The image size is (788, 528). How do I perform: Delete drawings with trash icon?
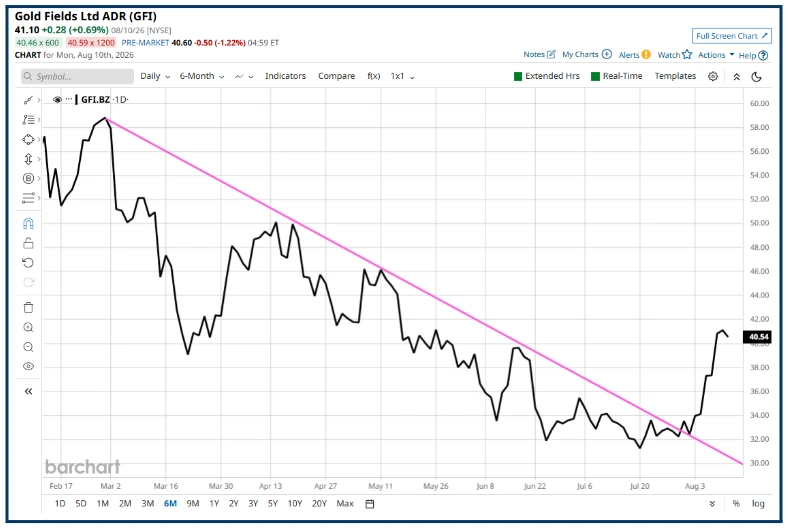point(28,307)
